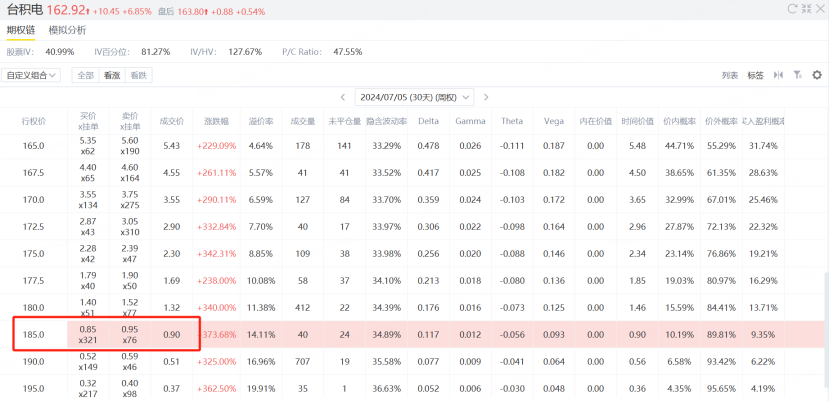Image resolution: width=829 pixels, height=403 pixels.
Task: Click the Theta column header
Action: click(x=512, y=121)
